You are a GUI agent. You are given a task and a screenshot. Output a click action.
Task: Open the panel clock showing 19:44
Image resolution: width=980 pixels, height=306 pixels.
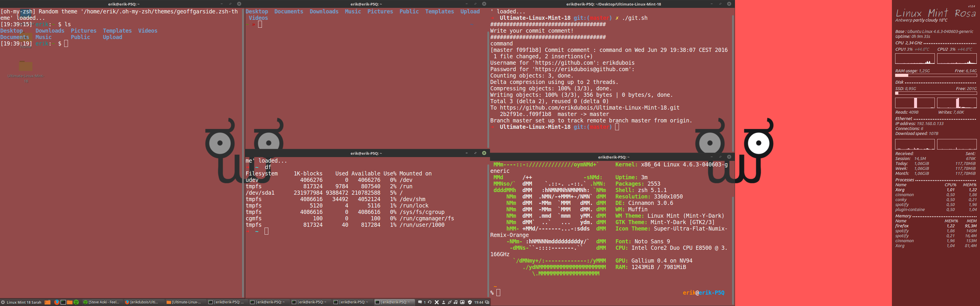coord(479,302)
